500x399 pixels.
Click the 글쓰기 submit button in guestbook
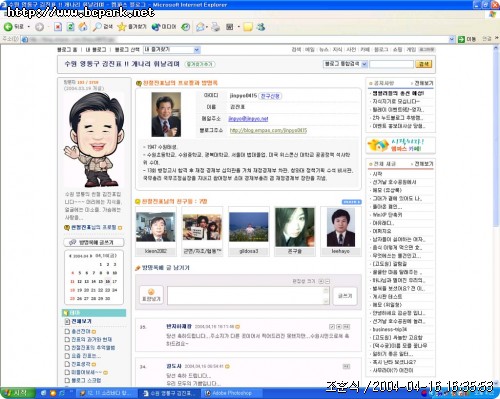point(345,296)
